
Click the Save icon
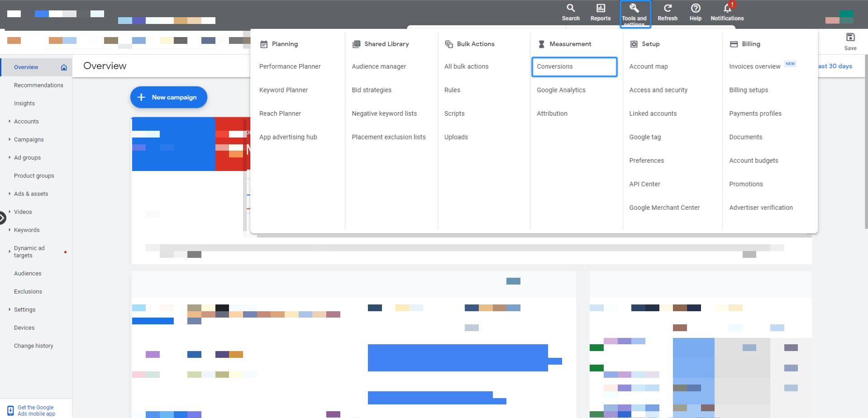point(850,37)
